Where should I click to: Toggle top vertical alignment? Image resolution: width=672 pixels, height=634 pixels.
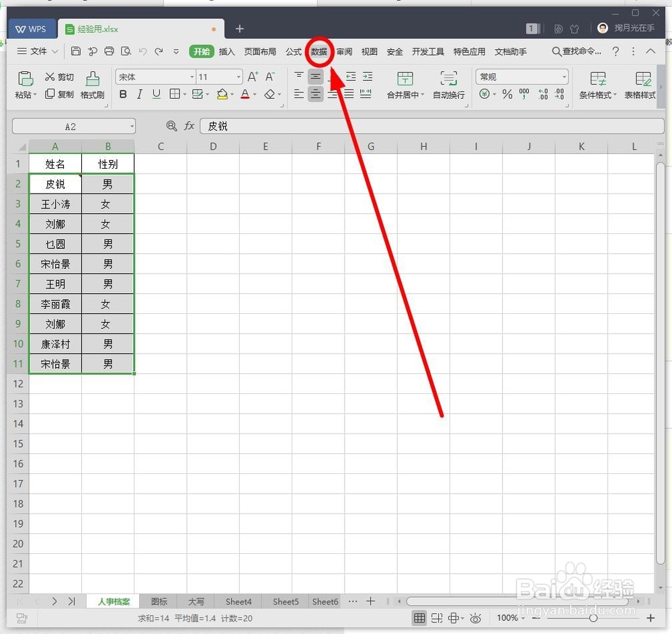299,77
